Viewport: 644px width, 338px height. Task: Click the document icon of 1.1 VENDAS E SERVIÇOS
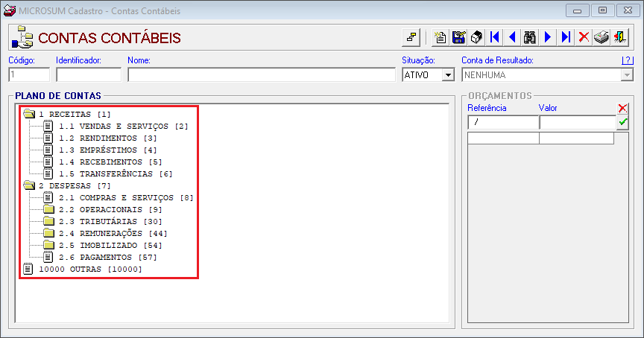(x=48, y=126)
